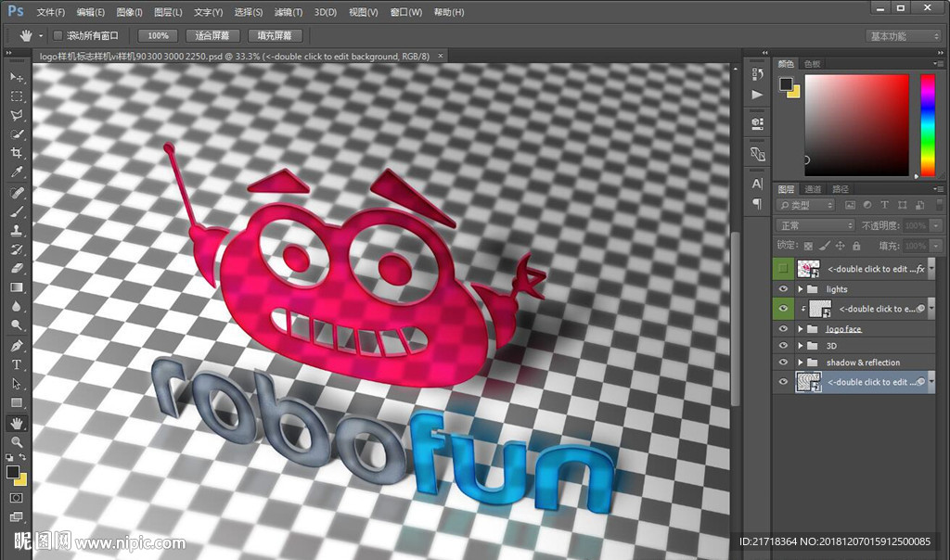
Task: Open the 3D(D) menu
Action: pos(326,12)
